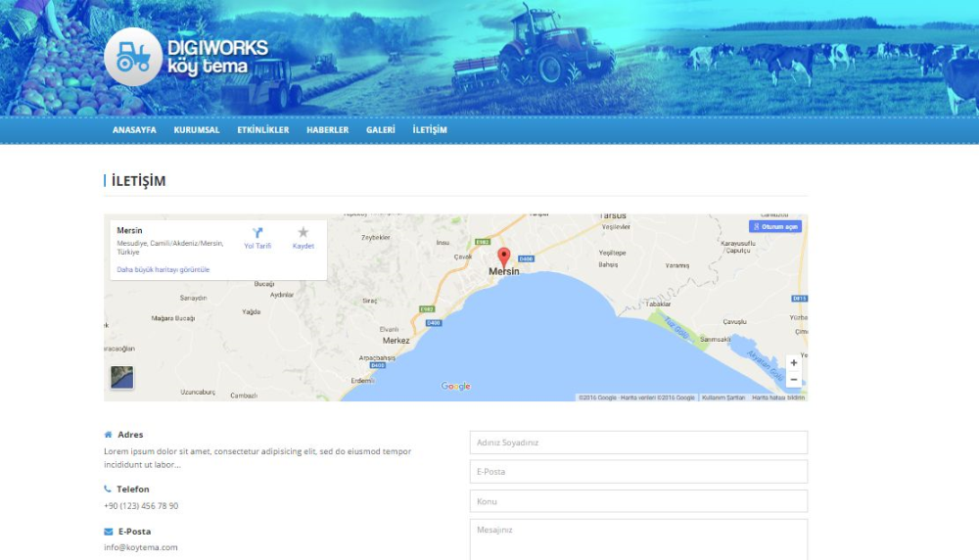The width and height of the screenshot is (979, 560).
Task: Switch to satellite view thumbnail on map
Action: point(121,377)
